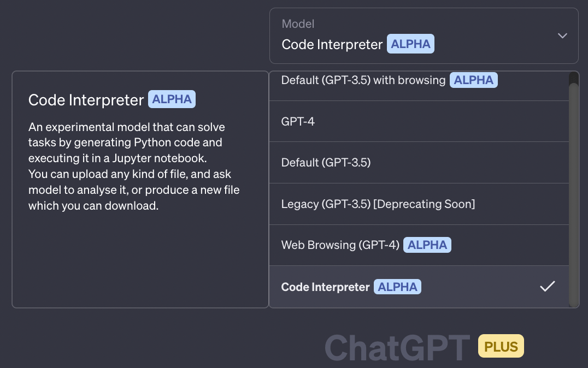
Task: Collapse the Model dropdown using the chevron
Action: pyautogui.click(x=562, y=35)
